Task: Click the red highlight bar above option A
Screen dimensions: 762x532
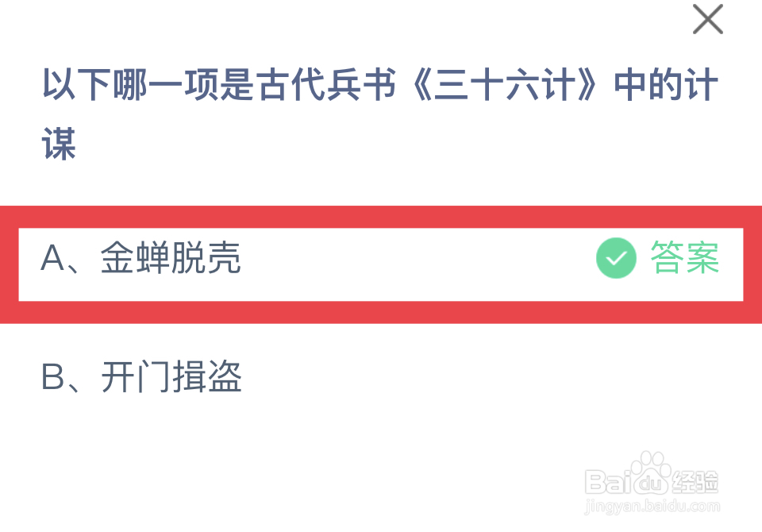Action: click(381, 217)
